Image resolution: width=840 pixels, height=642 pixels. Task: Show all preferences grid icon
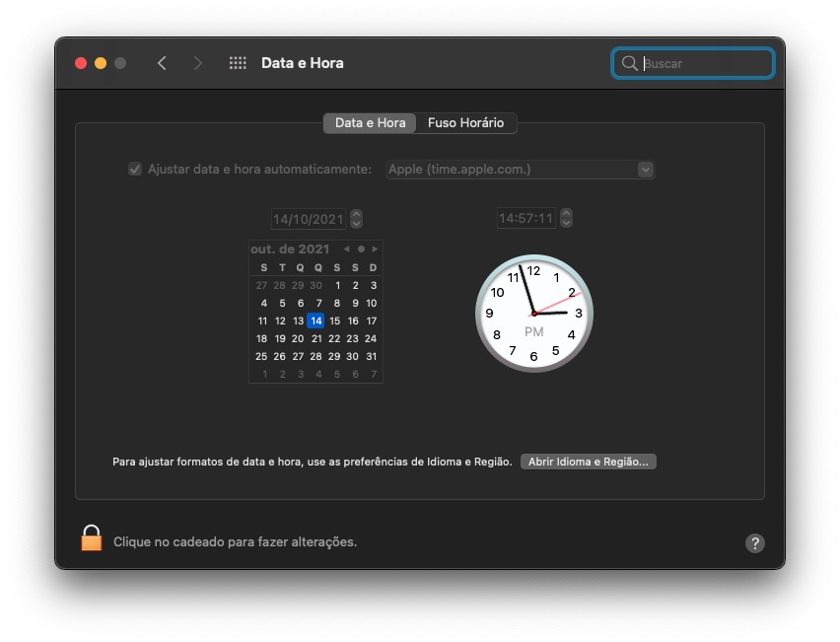238,63
